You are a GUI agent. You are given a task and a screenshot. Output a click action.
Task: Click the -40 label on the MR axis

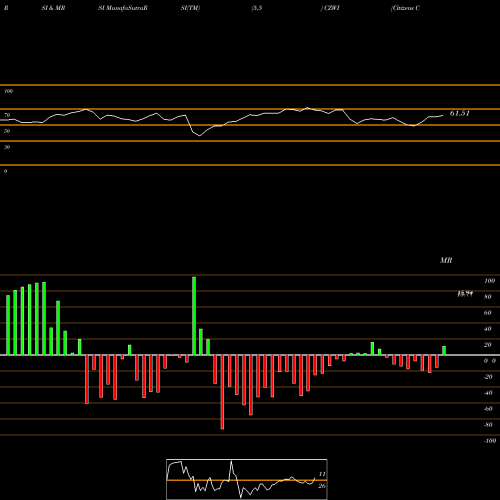click(x=488, y=393)
